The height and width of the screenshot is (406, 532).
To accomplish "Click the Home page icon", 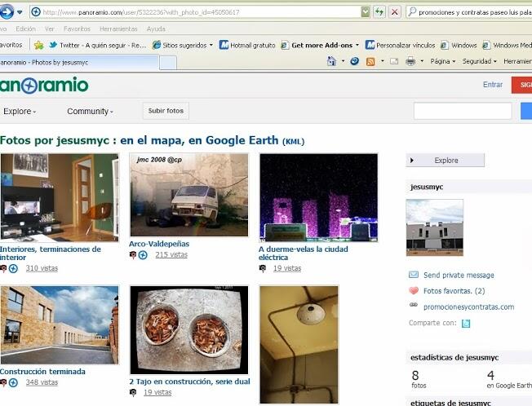I will [x=331, y=61].
